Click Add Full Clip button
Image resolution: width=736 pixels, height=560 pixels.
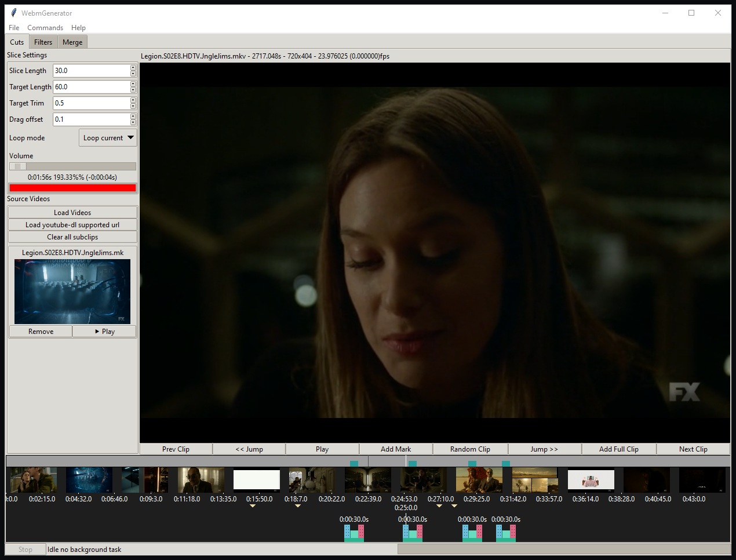click(618, 449)
